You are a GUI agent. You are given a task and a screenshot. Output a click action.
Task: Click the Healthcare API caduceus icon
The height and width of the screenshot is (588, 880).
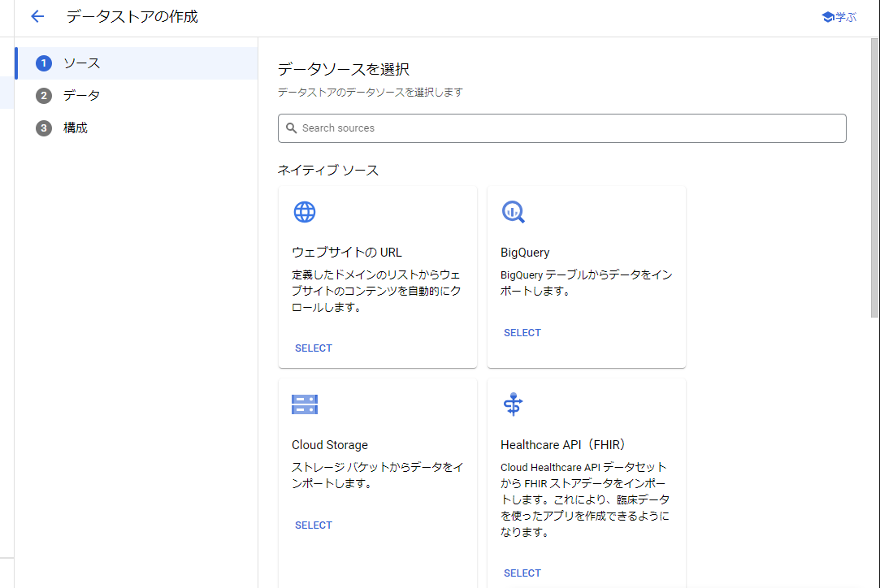pos(513,404)
